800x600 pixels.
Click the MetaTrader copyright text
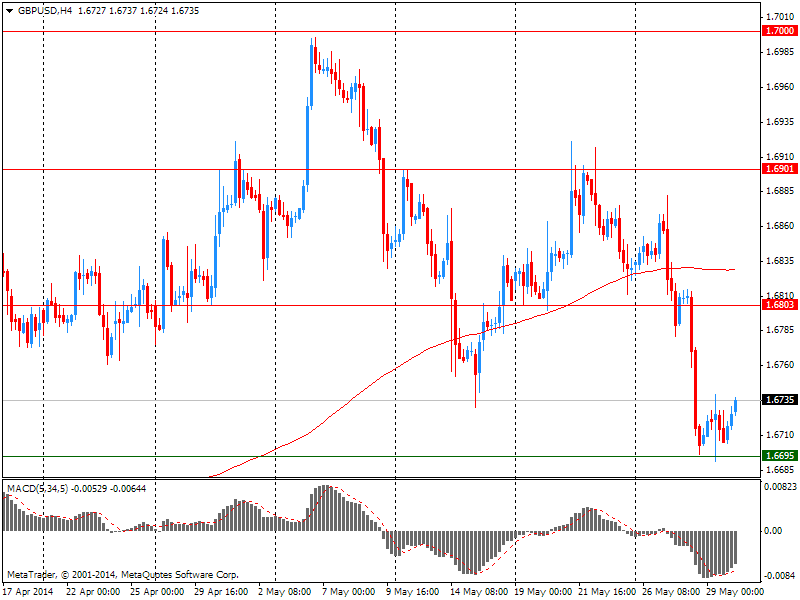[122, 574]
